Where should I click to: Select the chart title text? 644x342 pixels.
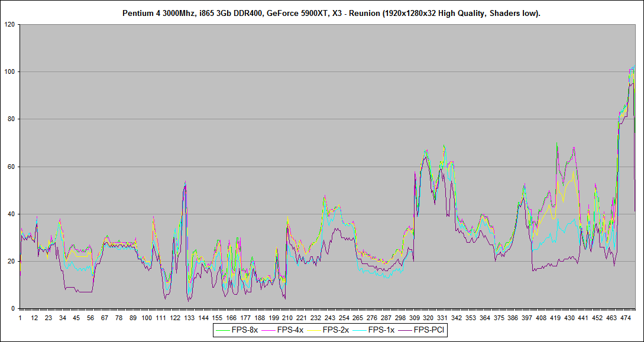pyautogui.click(x=322, y=11)
